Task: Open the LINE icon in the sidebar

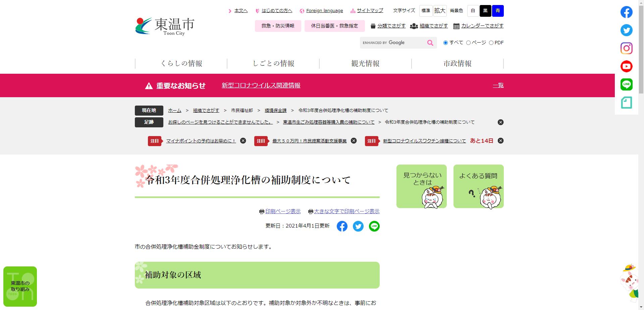Action: 626,84
